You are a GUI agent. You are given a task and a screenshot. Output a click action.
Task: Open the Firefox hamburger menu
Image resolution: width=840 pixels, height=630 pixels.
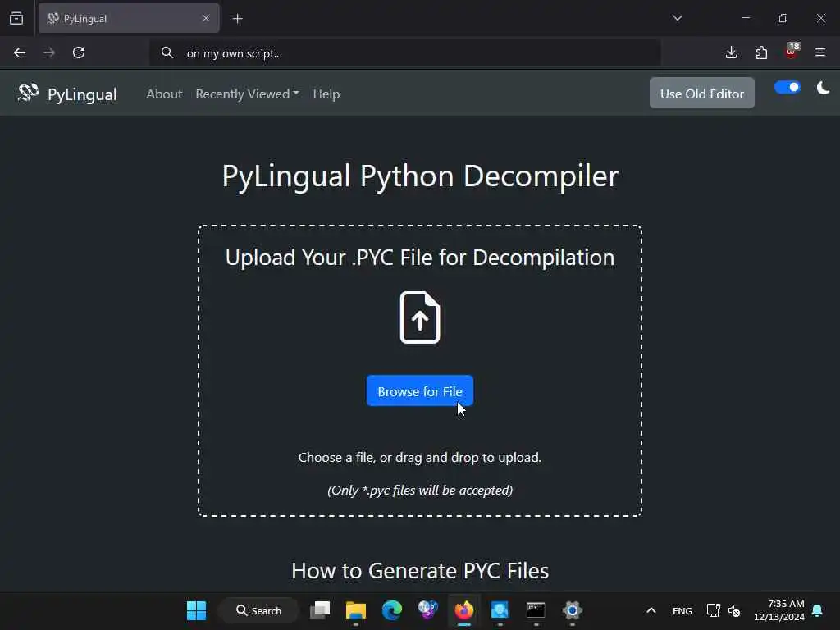820,52
